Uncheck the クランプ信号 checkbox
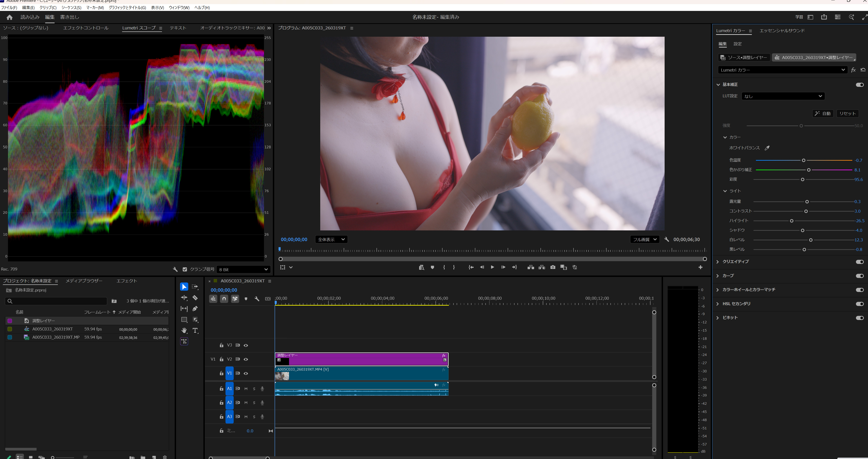 [x=185, y=269]
